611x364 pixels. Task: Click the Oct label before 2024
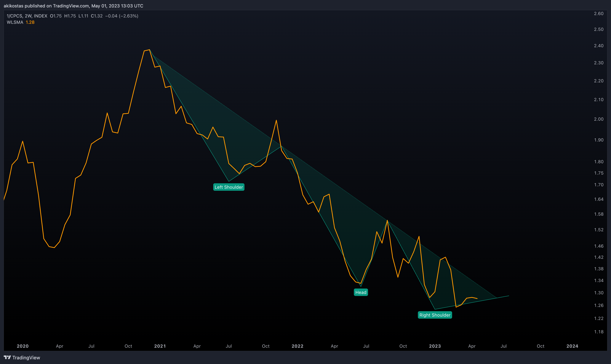click(541, 346)
